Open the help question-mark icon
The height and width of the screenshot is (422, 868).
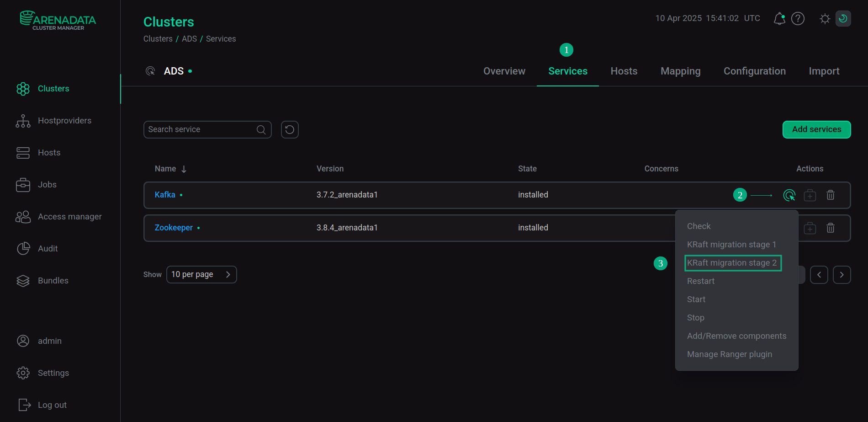tap(798, 19)
